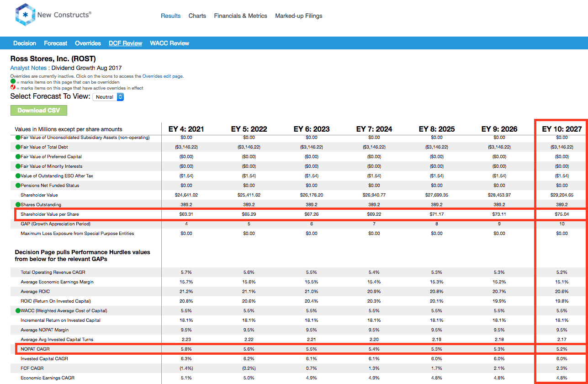Switch to the Overrides tab
Screen dimensions: 588x384
(88, 43)
